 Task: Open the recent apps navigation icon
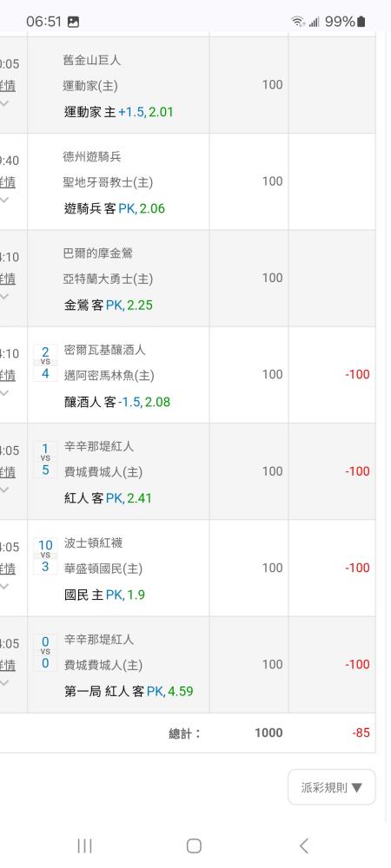[x=84, y=845]
